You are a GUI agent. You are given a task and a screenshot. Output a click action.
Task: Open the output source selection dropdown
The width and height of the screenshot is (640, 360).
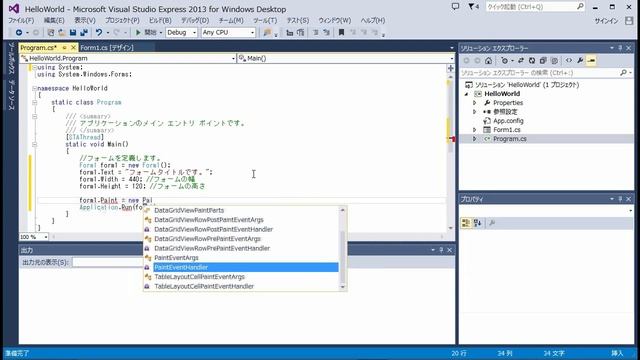(x=107, y=262)
